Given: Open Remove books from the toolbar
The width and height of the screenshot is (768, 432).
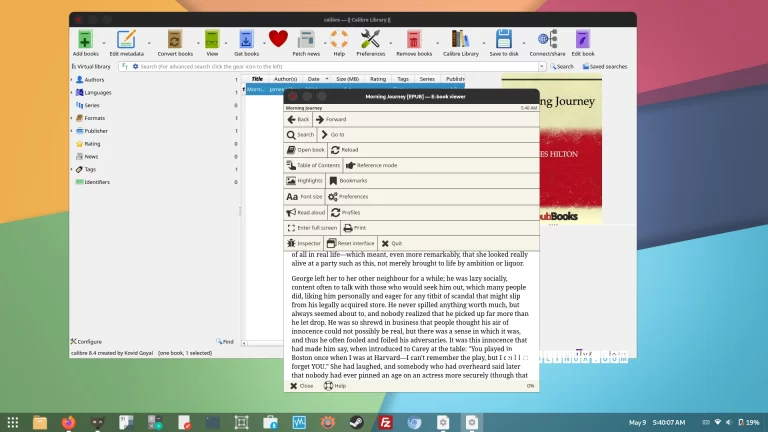Looking at the screenshot, I should [414, 40].
